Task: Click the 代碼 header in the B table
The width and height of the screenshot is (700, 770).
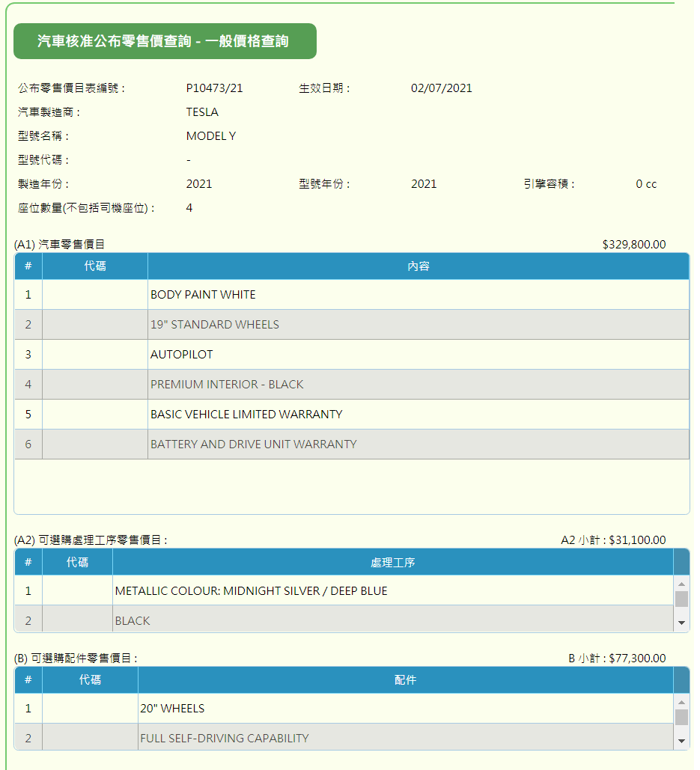Action: click(x=90, y=681)
